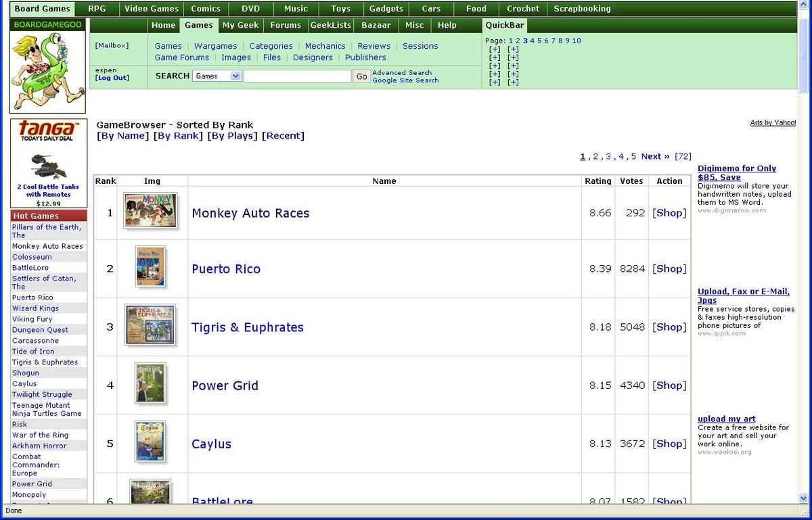
Task: Click the Go search button
Action: (x=362, y=76)
